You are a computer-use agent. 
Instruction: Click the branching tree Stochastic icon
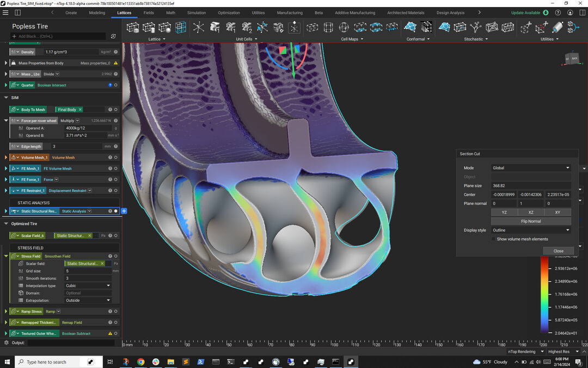[475, 27]
